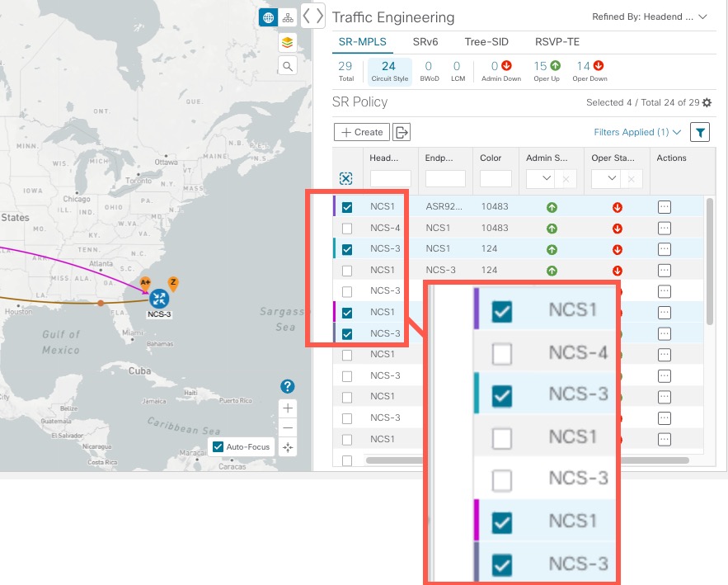Screen dimensions: 728x585
Task: Open the Admin State filter dropdown
Action: [x=544, y=178]
